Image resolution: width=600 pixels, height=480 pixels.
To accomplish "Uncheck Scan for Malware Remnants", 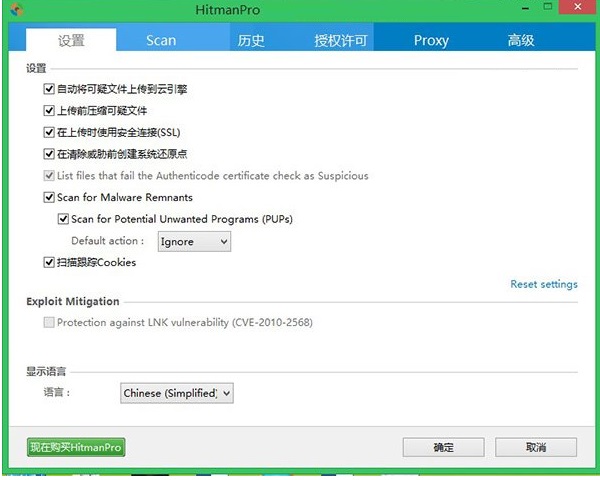I will (50, 198).
